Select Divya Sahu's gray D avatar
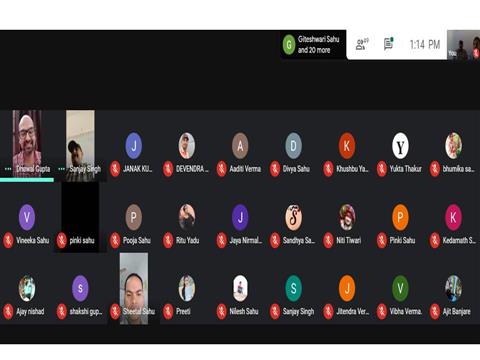480x360 pixels. (x=293, y=146)
